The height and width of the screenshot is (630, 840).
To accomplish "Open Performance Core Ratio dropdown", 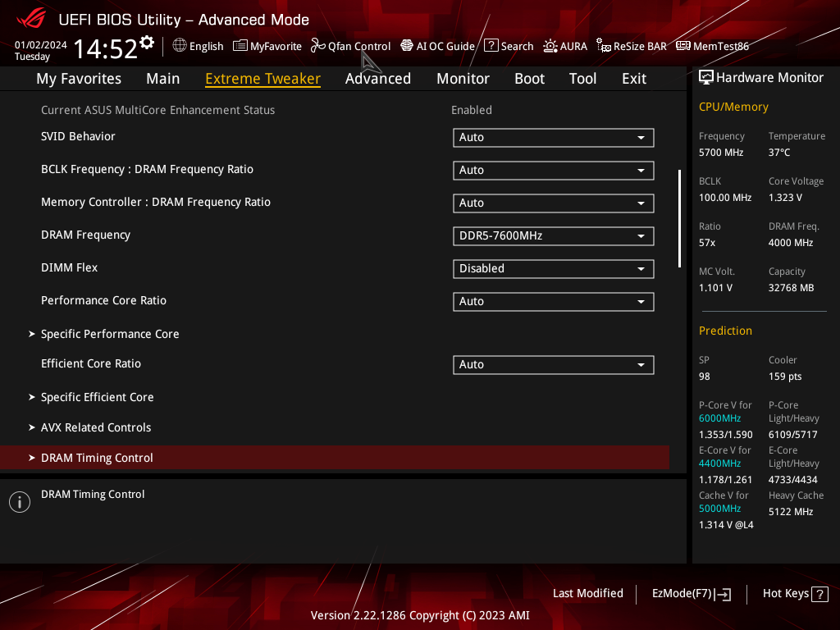I will coord(554,301).
